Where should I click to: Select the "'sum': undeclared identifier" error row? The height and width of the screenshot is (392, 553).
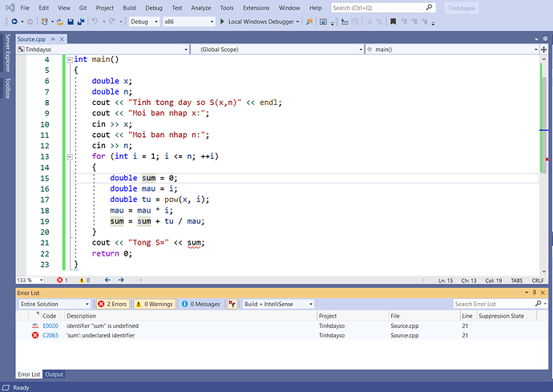tap(282, 335)
